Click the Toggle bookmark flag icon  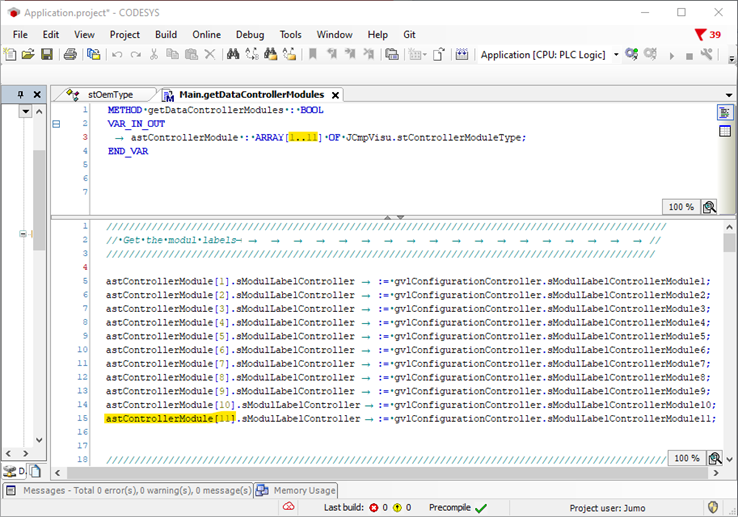313,54
